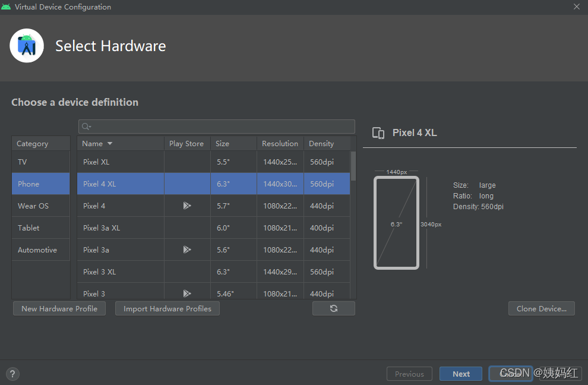Viewport: 588px width, 385px height.
Task: Select the Pixel 3a XL device row
Action: [x=213, y=228]
